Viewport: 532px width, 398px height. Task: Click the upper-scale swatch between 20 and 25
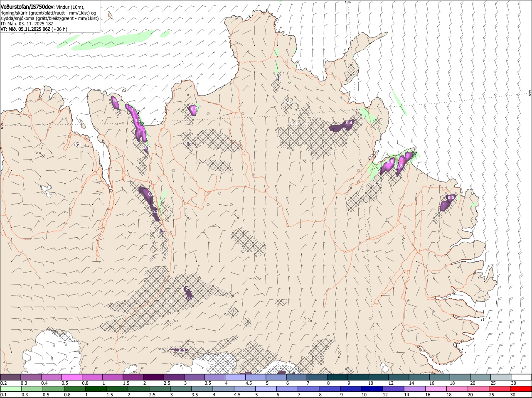point(480,377)
